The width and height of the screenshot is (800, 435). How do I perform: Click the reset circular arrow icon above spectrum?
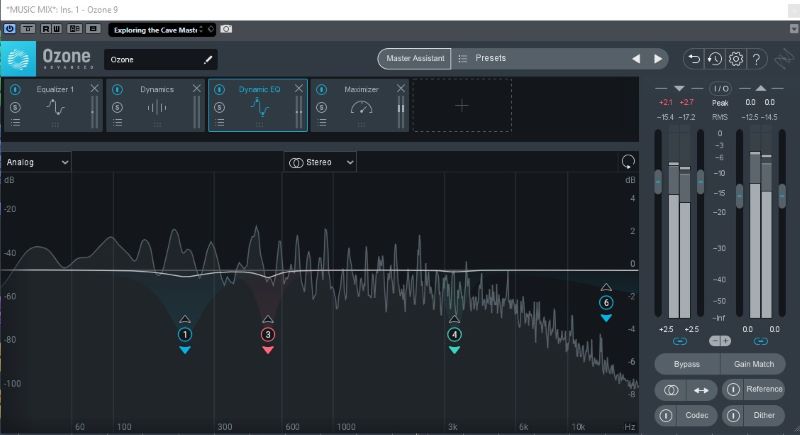628,162
